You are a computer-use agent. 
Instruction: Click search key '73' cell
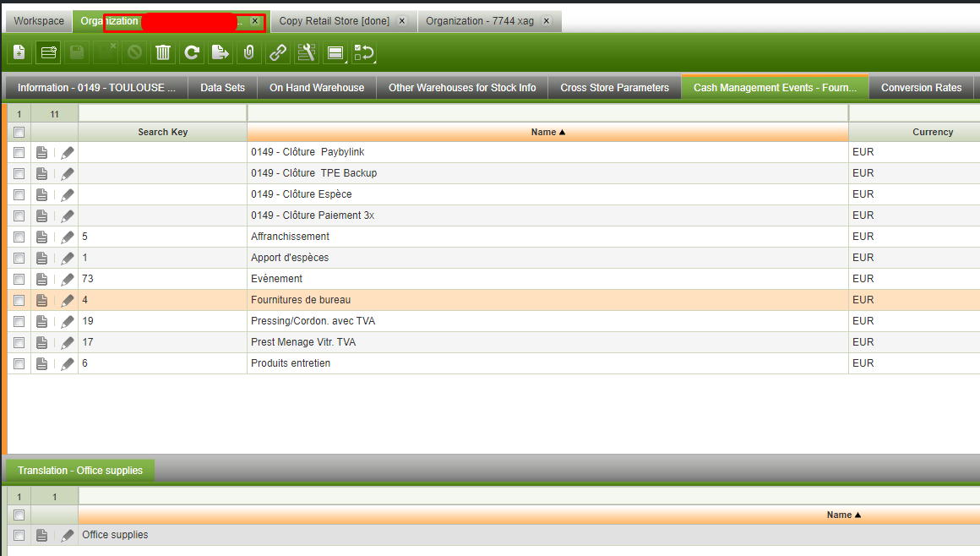162,279
